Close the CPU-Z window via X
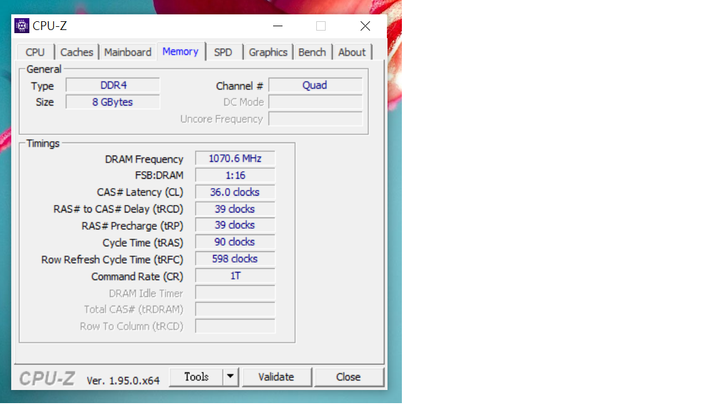Viewport: 720px width, 405px height. [x=365, y=26]
